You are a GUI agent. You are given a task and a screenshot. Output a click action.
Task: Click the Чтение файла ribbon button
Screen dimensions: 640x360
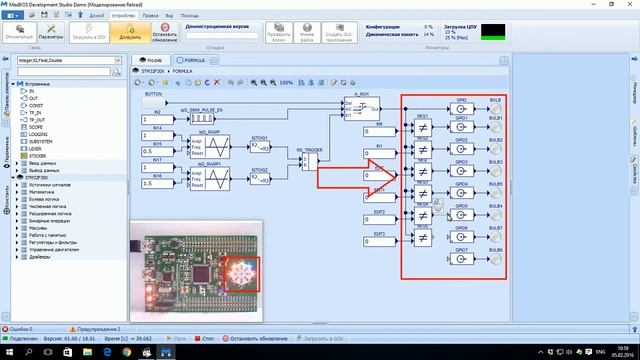tap(307, 32)
